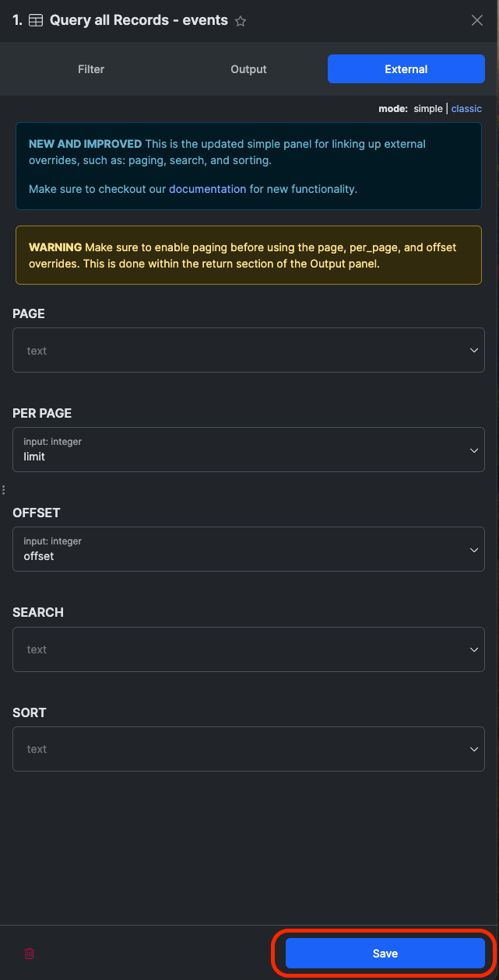Switch to the Filter tab
Screen dimensions: 499x980
coord(91,69)
